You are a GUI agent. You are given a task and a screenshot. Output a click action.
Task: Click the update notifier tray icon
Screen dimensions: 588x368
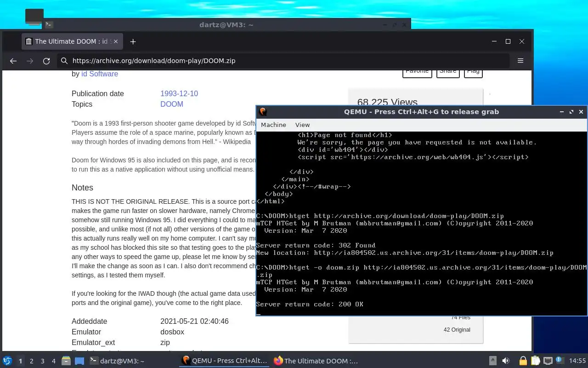[x=560, y=361]
